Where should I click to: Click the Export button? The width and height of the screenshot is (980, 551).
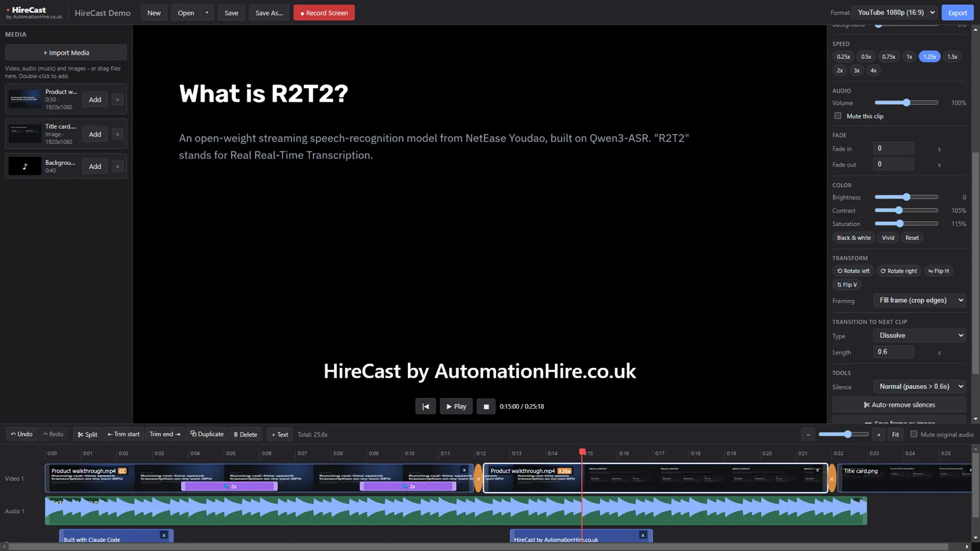[x=957, y=12]
